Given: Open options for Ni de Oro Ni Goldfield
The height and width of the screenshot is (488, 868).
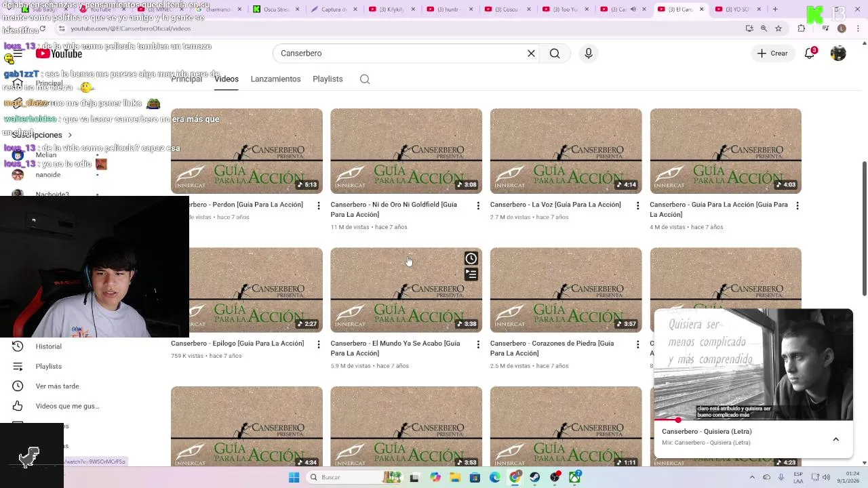Looking at the screenshot, I should (x=477, y=205).
